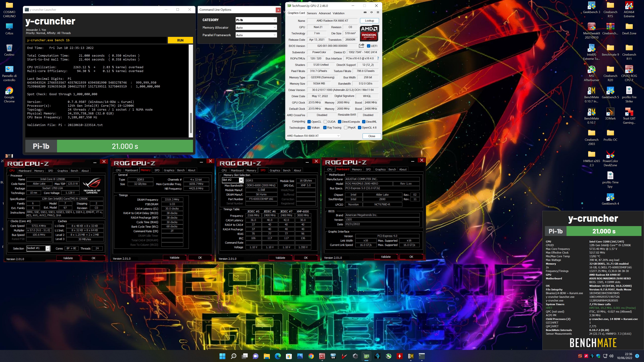Screen dimensions: 644x362
Task: Click the BenchMate BM taskbar icon
Action: pos(411,356)
